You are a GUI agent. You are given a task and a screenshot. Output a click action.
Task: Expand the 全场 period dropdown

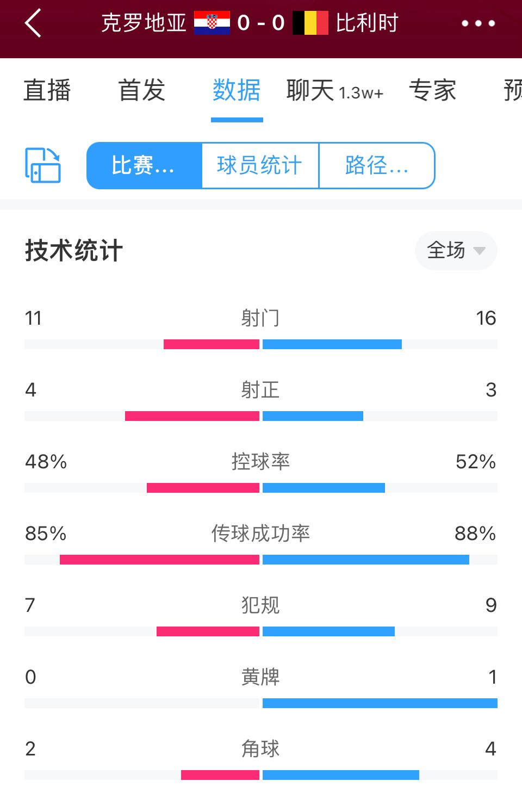(x=456, y=251)
